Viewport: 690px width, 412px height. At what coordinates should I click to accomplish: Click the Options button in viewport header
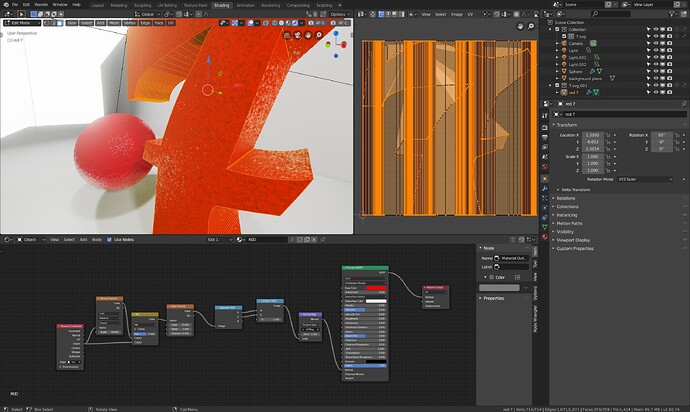tap(340, 14)
